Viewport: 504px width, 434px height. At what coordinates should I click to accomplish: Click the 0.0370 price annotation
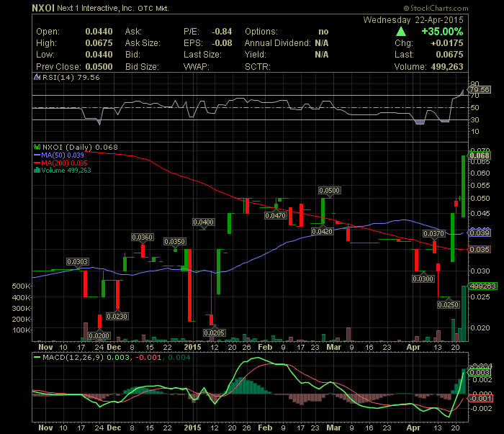pyautogui.click(x=434, y=233)
